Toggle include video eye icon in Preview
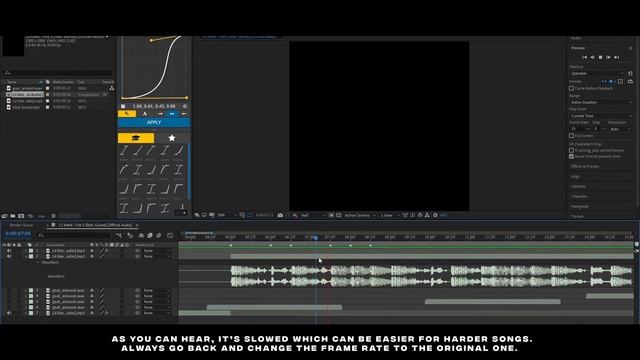Screen dimensions: 640x360 (604, 82)
